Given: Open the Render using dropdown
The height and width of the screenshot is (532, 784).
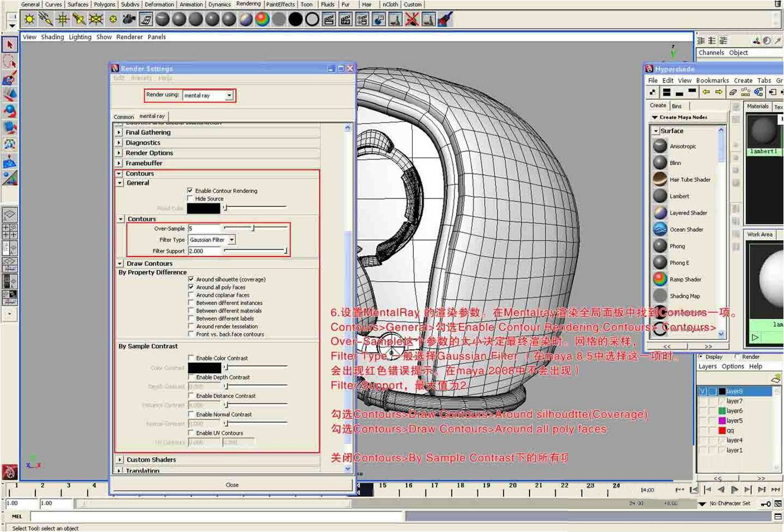Looking at the screenshot, I should (x=207, y=95).
